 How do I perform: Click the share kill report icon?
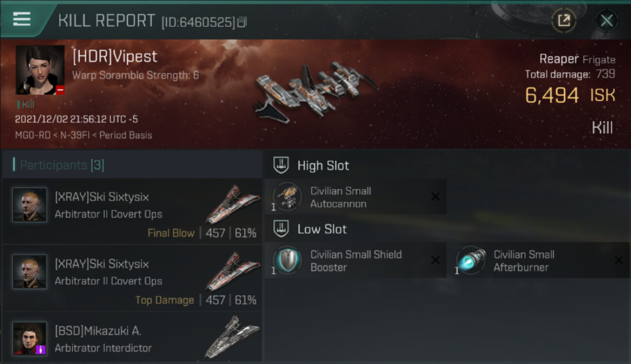coord(564,20)
